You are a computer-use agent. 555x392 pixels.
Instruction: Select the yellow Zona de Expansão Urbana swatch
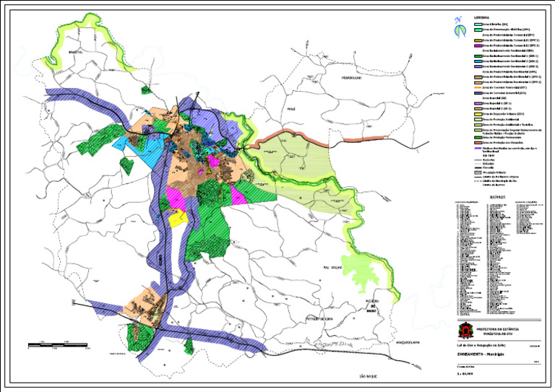tap(478, 114)
